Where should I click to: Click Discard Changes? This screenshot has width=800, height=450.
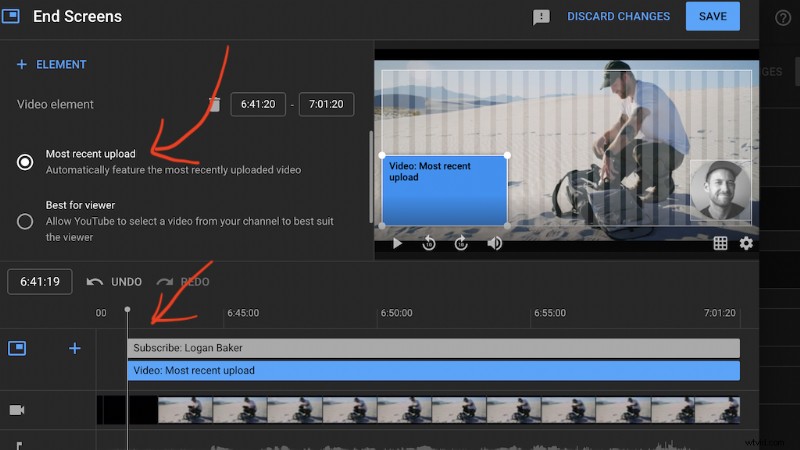click(618, 16)
